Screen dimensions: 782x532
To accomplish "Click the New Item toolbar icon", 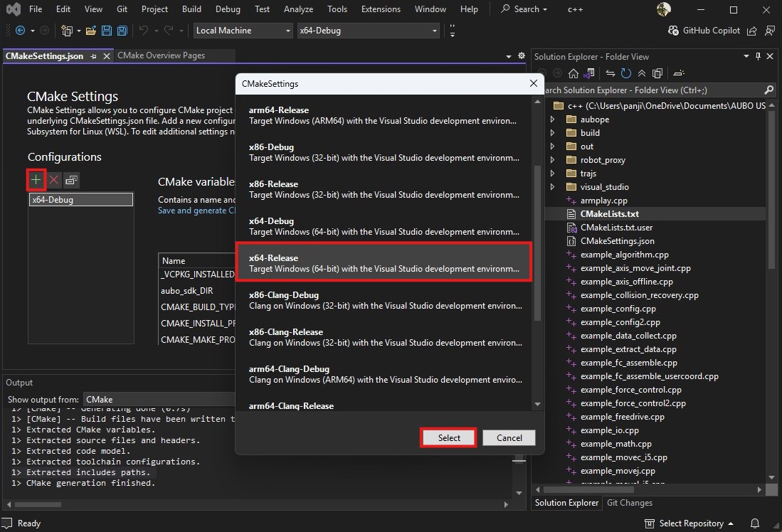I will click(x=66, y=31).
